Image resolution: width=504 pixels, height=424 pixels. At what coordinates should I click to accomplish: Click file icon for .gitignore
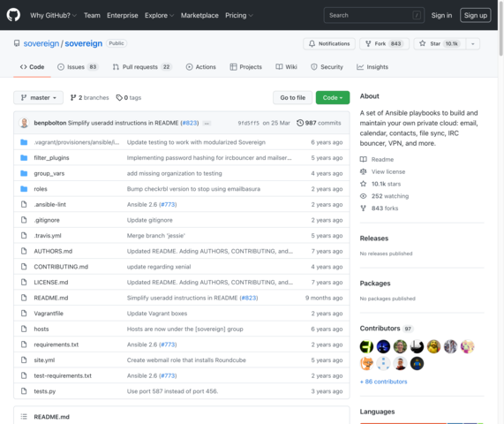click(24, 220)
